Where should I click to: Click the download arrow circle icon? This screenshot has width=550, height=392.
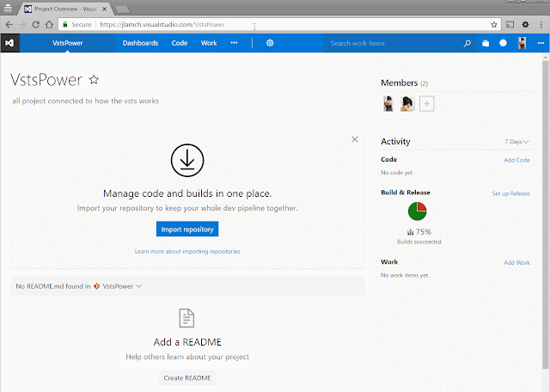tap(187, 160)
